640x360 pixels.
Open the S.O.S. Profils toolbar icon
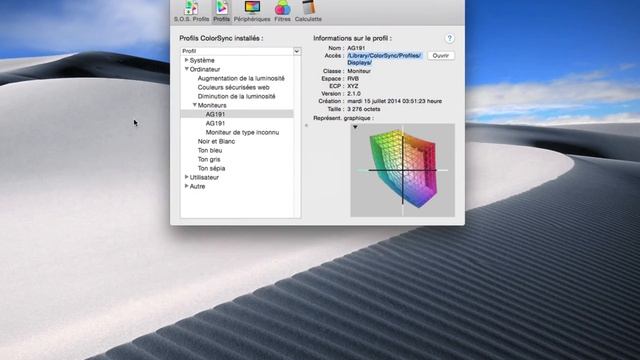191,11
